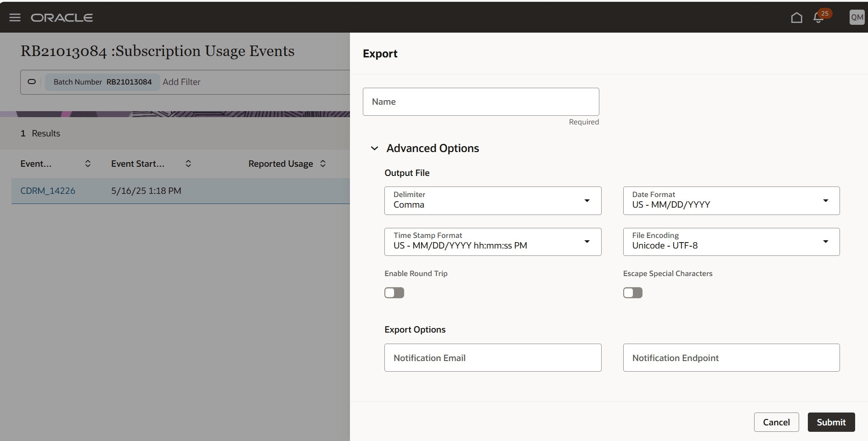Click the QM profile avatar
This screenshot has height=441, width=868.
pos(857,17)
